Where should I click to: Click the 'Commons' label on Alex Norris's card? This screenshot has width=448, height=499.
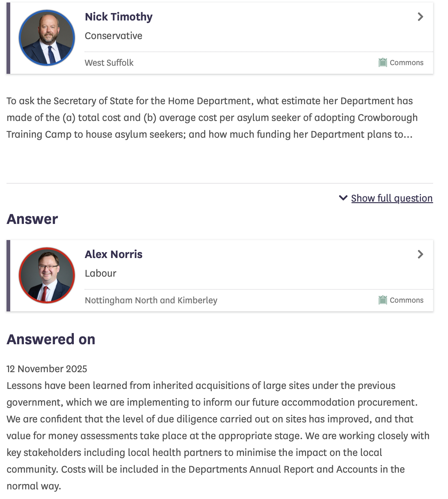[x=406, y=300]
